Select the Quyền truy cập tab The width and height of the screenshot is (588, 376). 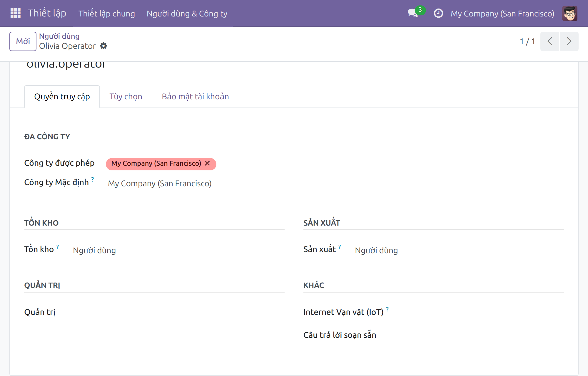[x=62, y=97]
